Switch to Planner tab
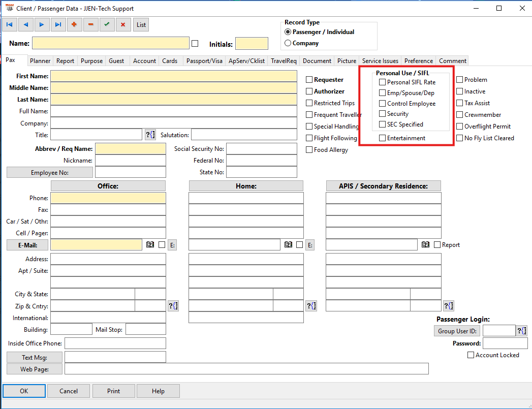This screenshot has width=532, height=409. click(40, 60)
